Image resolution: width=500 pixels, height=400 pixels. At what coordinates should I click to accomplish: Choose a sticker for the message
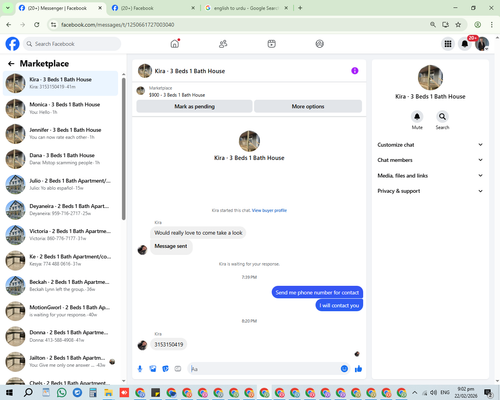pos(165,369)
